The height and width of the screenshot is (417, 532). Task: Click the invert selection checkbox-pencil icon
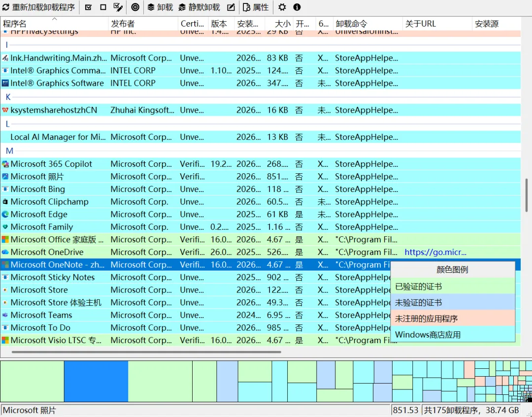pos(118,7)
